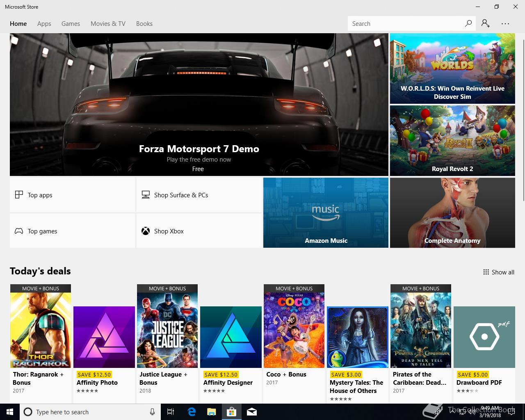Switch to the Apps tab
525x420 pixels.
[x=44, y=24]
